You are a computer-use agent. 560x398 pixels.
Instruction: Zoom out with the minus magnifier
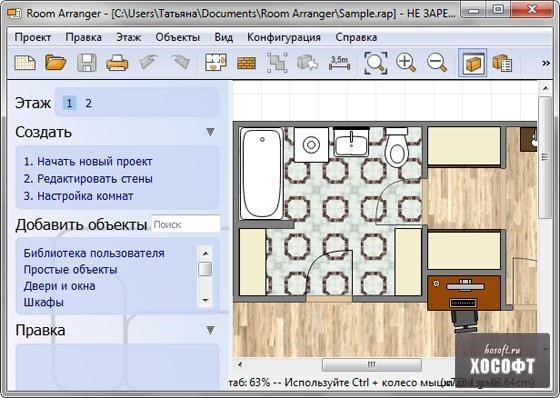pos(437,63)
